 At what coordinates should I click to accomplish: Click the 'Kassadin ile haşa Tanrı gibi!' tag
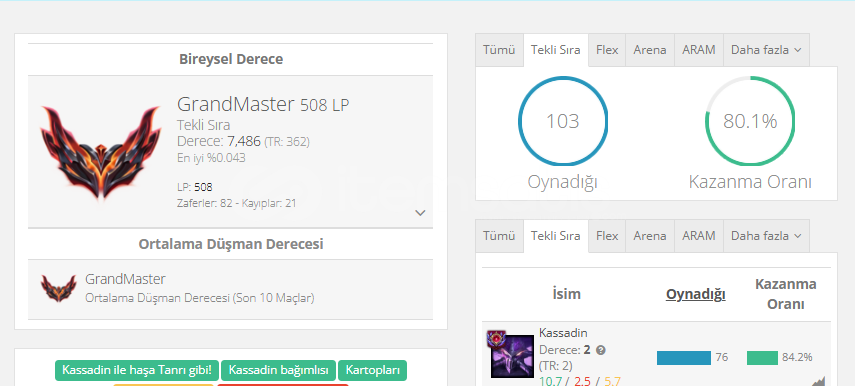click(x=137, y=370)
